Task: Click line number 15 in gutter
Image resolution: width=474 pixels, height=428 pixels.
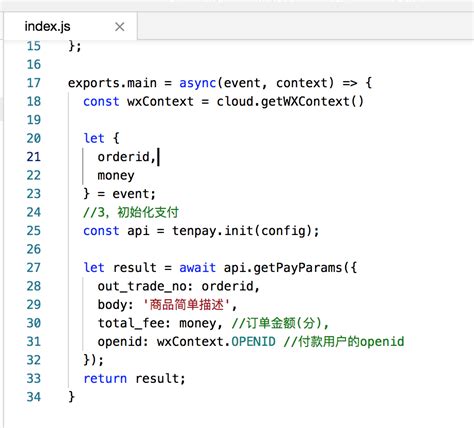Action: click(34, 46)
